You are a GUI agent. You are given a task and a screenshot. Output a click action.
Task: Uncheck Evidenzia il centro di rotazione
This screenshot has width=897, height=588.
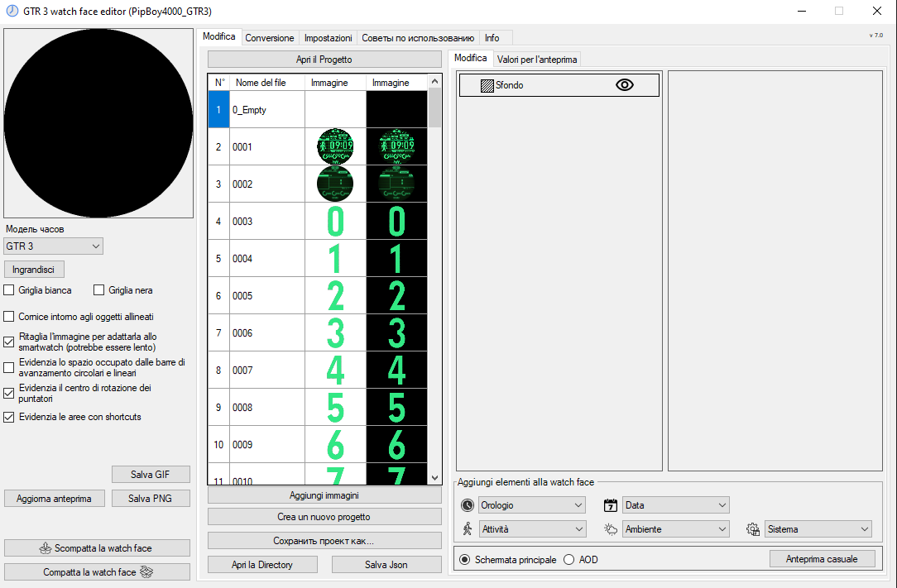[x=8, y=393]
